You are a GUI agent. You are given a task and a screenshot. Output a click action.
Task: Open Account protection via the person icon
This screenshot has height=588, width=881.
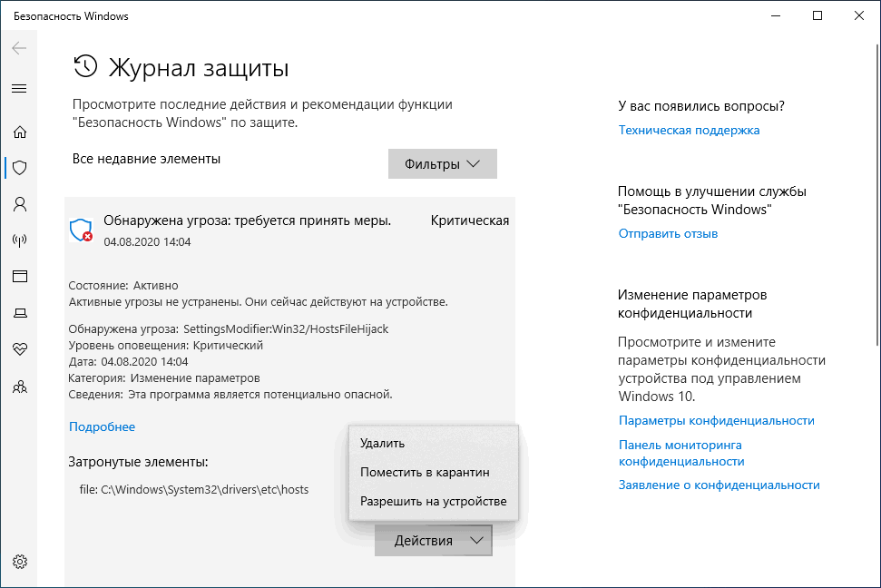[20, 204]
